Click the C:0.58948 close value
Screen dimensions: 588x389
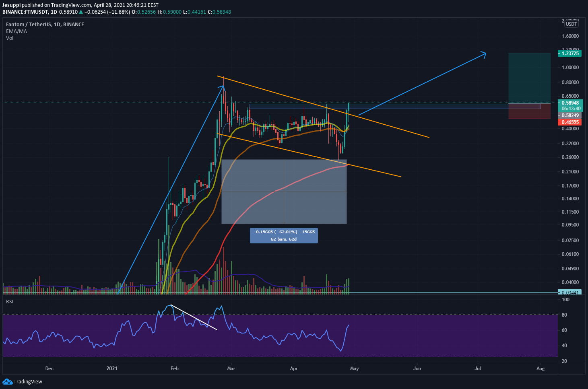coord(219,12)
